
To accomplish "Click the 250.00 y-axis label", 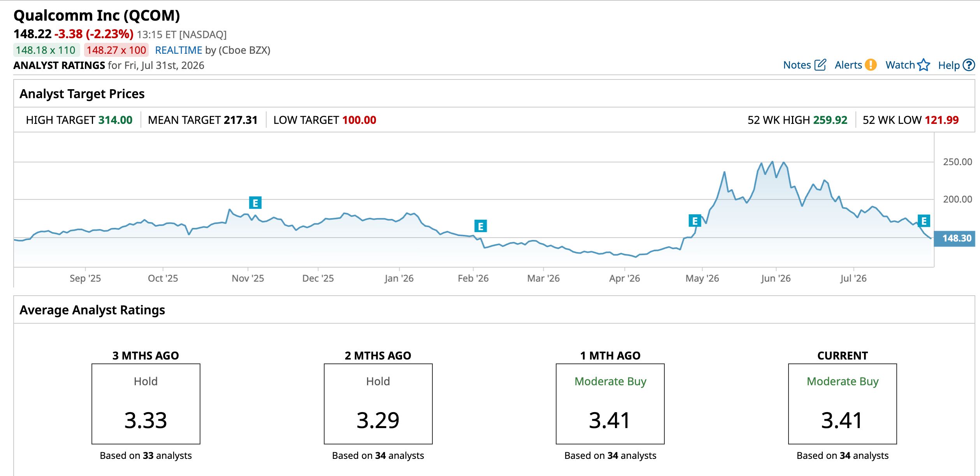I will [x=957, y=162].
